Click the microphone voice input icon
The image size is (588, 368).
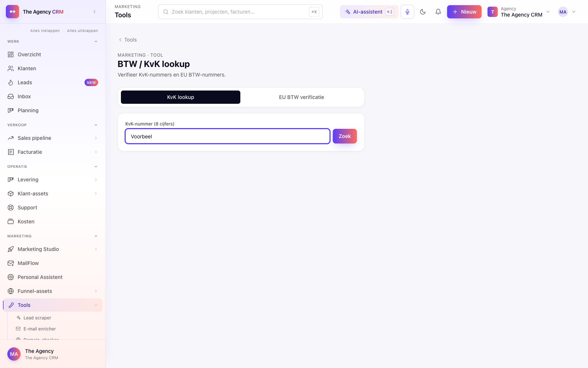(x=407, y=12)
